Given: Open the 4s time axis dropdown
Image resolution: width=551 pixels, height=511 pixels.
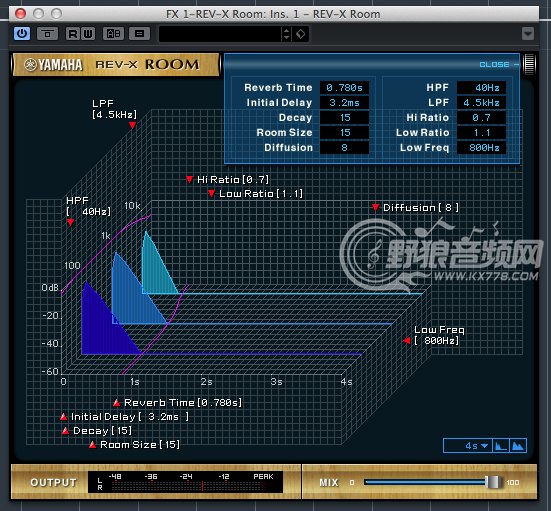Looking at the screenshot, I should tap(468, 446).
